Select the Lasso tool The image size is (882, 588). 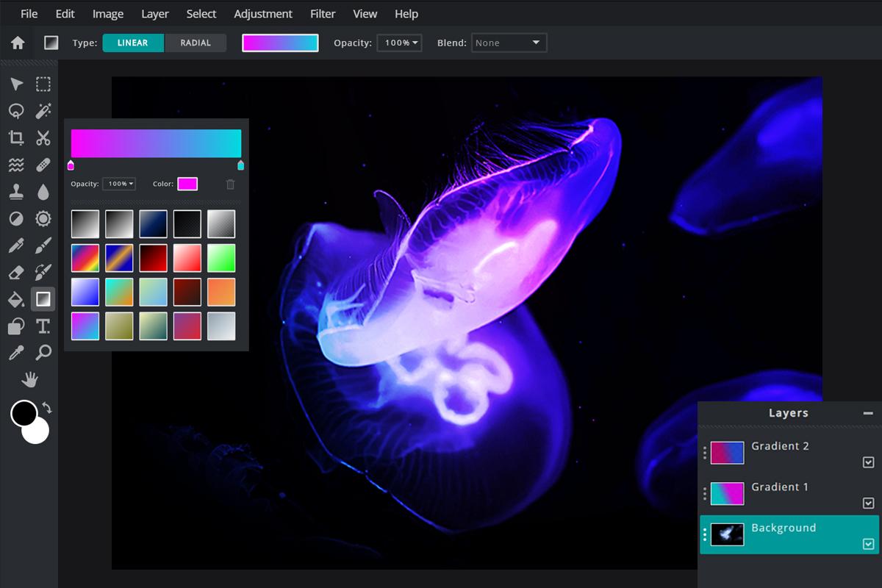click(x=16, y=110)
